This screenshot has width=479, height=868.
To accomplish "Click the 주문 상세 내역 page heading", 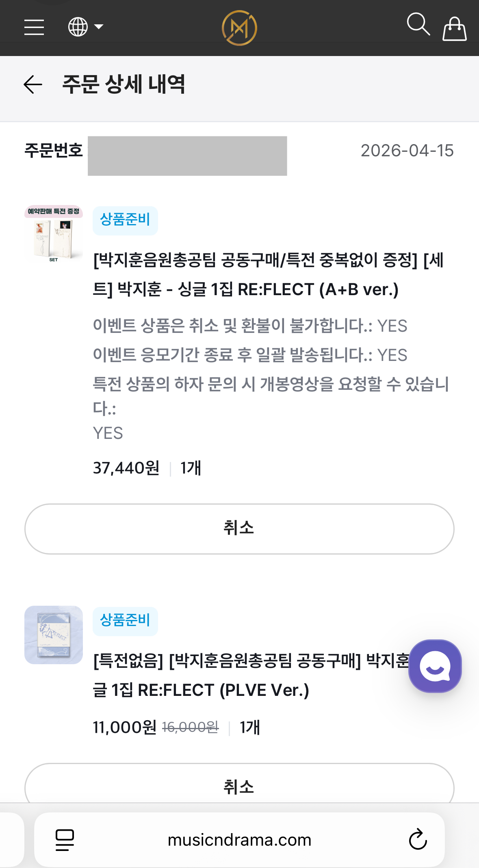I will 124,84.
